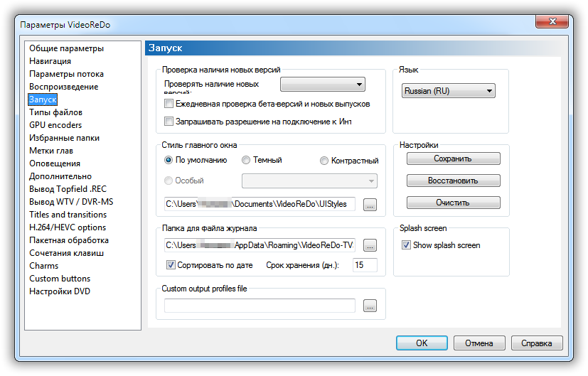Open Настройки DVD section
Screen dimensions: 588x376
tap(60, 291)
